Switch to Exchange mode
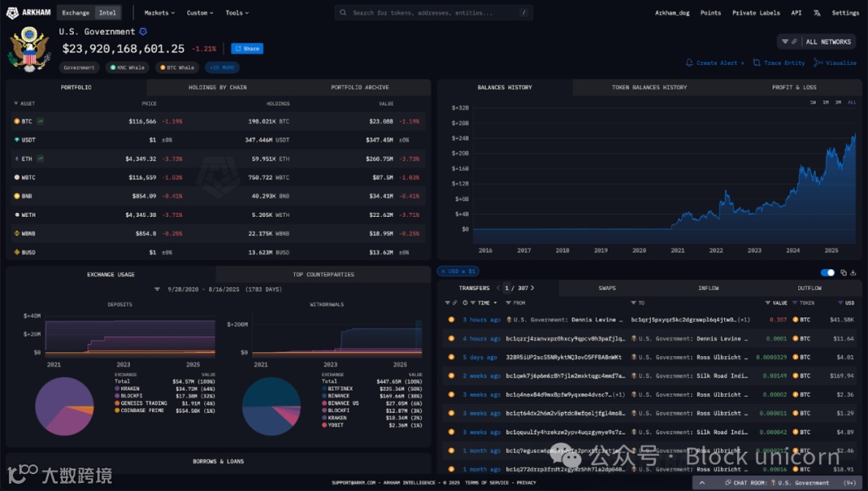Image resolution: width=868 pixels, height=491 pixels. tap(76, 12)
